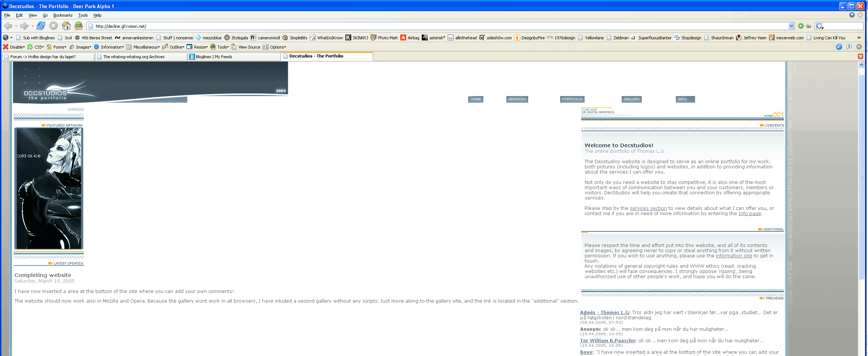Open the CSS dropdown menu

[x=36, y=47]
